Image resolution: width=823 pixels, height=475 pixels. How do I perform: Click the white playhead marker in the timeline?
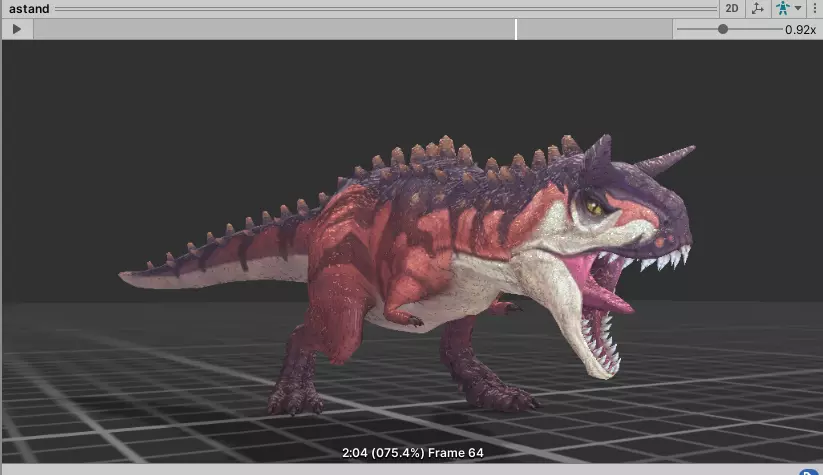[x=516, y=29]
